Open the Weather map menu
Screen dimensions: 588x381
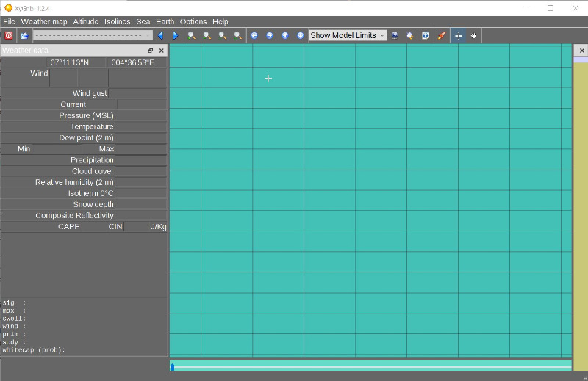pos(44,22)
